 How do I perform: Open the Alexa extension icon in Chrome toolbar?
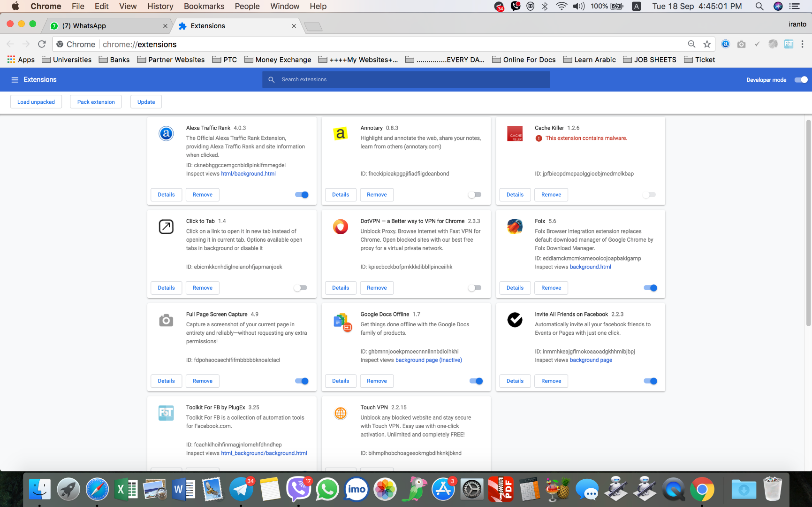point(725,44)
